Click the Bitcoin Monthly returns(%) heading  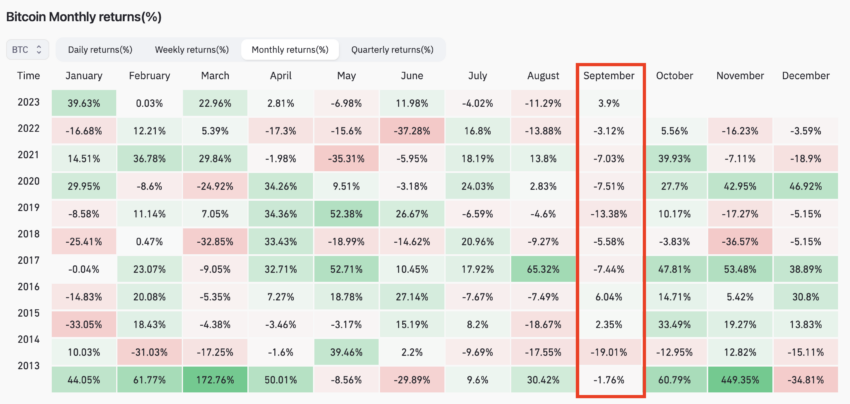click(x=84, y=17)
